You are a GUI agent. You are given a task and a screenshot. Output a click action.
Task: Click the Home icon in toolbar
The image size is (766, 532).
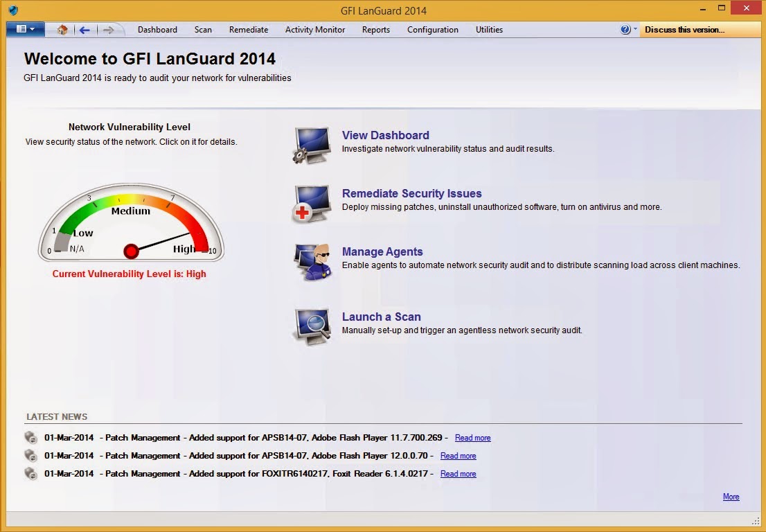62,30
